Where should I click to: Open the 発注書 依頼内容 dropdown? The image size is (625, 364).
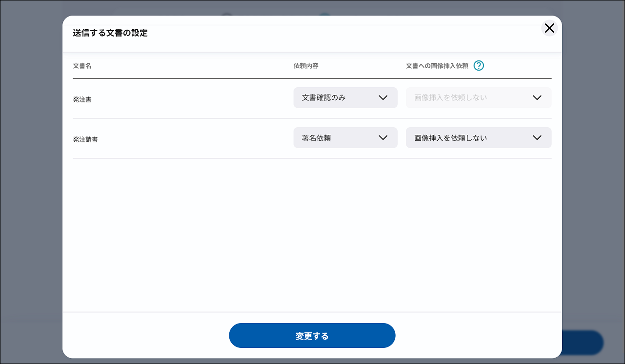coord(345,97)
